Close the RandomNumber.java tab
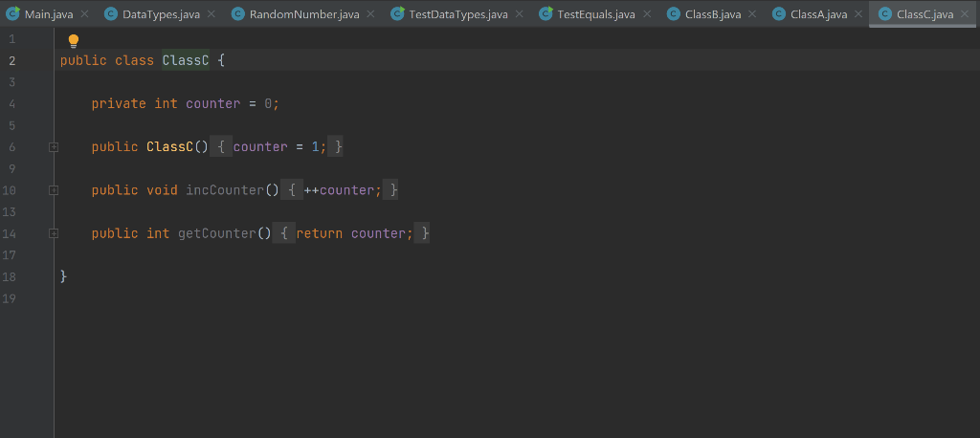The height and width of the screenshot is (438, 980). (x=370, y=13)
